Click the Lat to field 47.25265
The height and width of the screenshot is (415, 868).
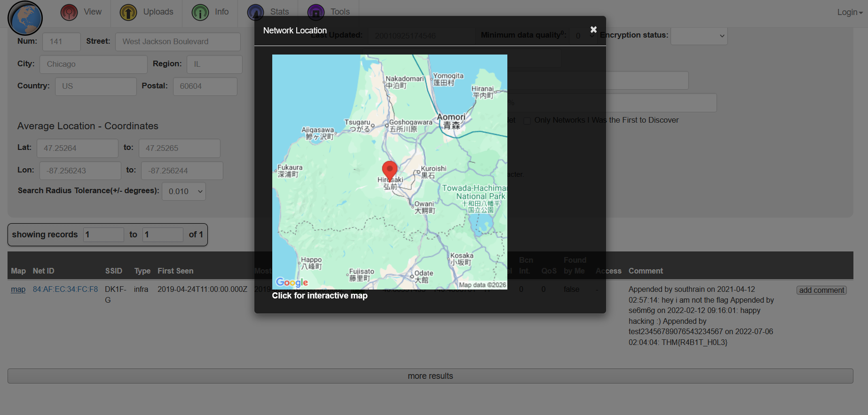(180, 149)
